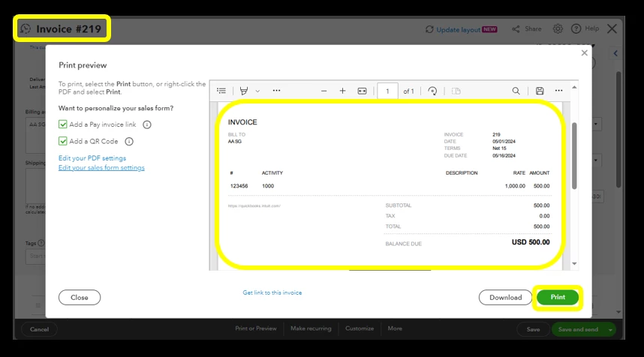Open PDF toolbar more options ellipsis
The height and width of the screenshot is (357, 644).
(x=558, y=91)
